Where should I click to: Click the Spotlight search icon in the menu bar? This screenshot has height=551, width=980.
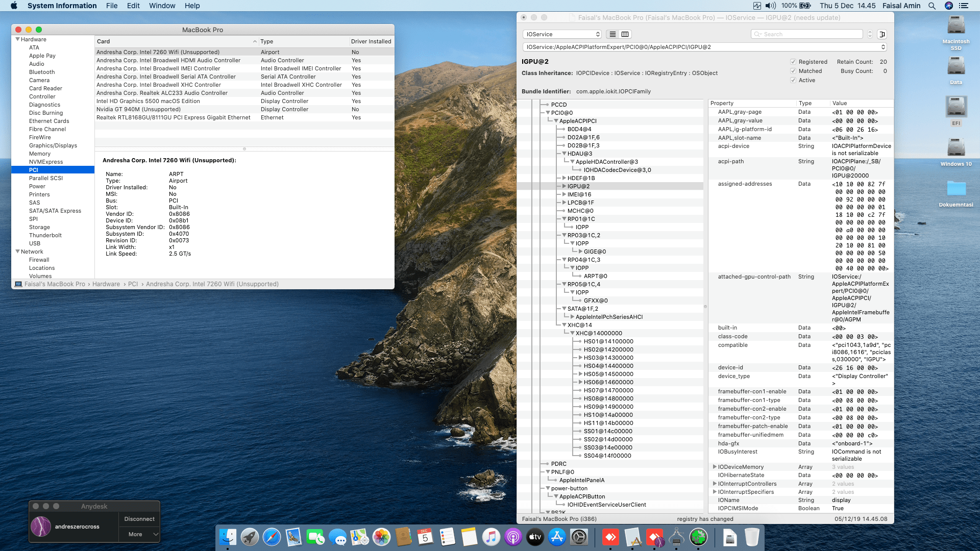[x=932, y=6]
